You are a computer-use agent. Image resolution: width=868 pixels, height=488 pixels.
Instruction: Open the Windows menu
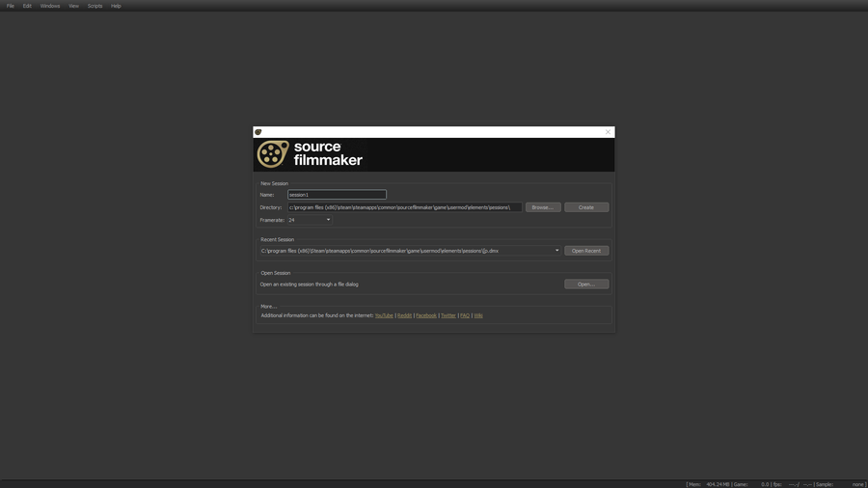(x=50, y=6)
